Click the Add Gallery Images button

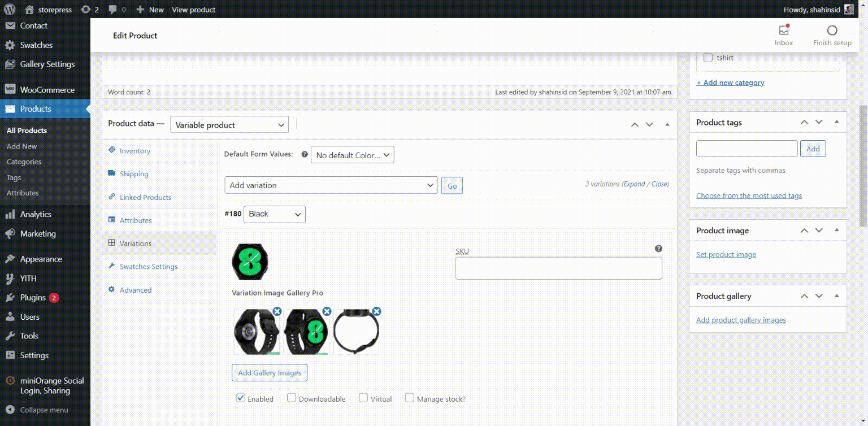[x=269, y=373]
